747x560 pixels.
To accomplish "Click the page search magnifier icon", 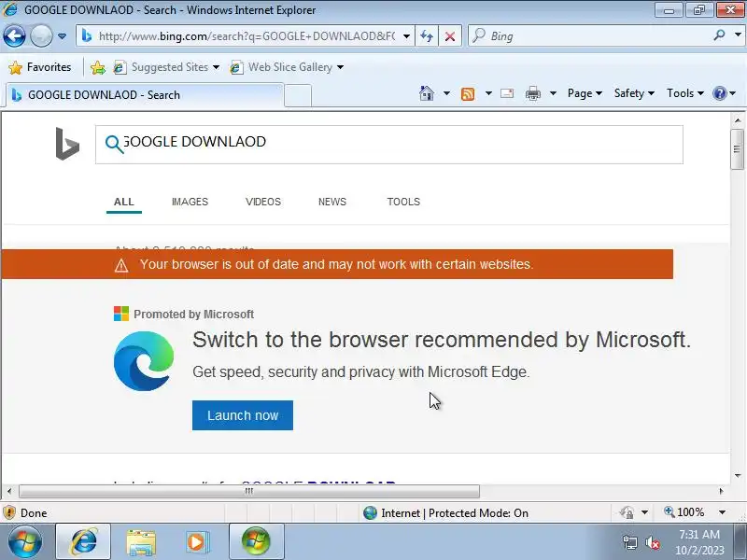I will tap(114, 145).
